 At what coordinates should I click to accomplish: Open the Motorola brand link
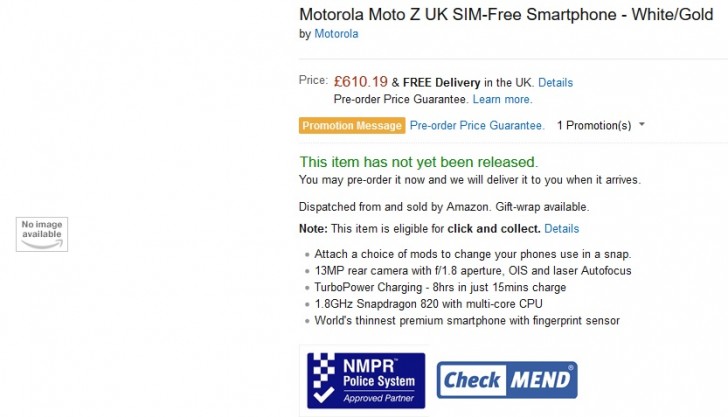click(x=336, y=34)
